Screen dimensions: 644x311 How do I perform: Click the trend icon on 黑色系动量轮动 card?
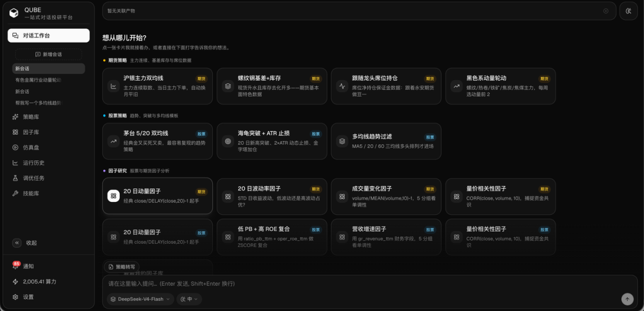pos(456,86)
